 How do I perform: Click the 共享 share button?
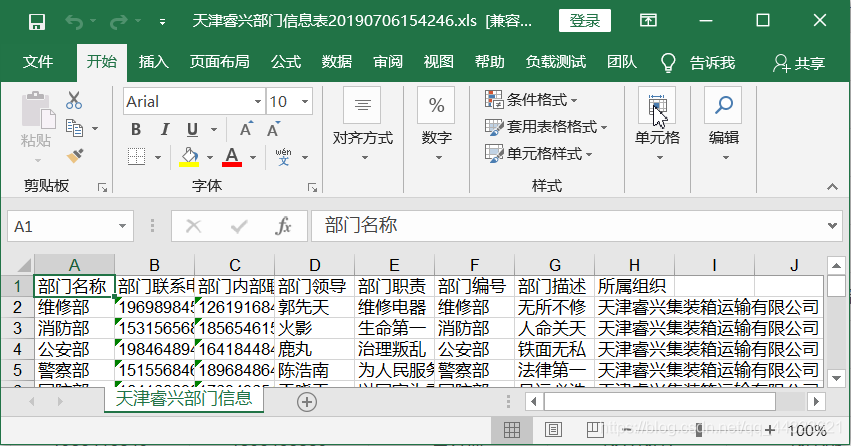pos(799,63)
